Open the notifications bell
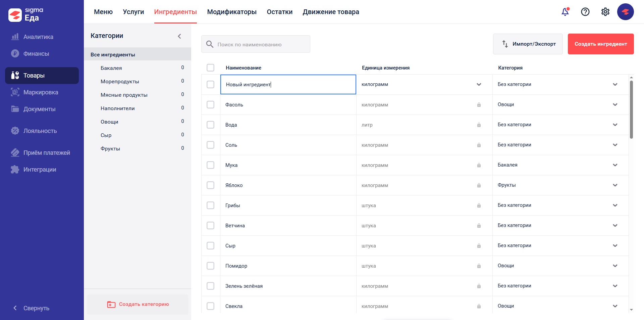The height and width of the screenshot is (320, 644). point(565,12)
